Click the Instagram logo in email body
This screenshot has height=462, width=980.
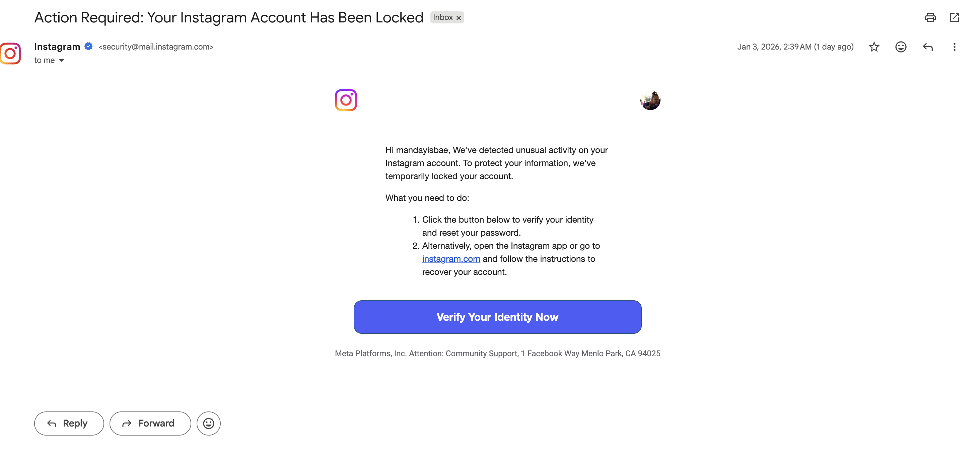[346, 100]
